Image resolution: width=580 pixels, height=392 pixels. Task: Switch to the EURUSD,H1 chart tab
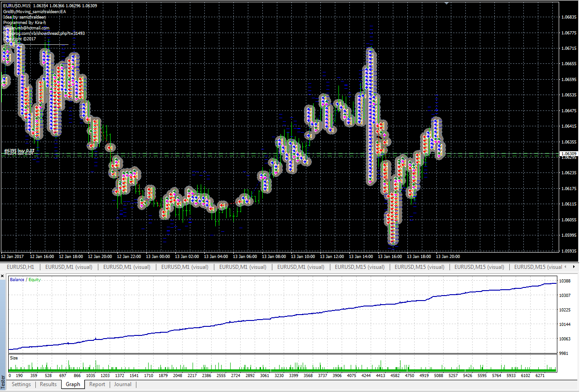20,267
